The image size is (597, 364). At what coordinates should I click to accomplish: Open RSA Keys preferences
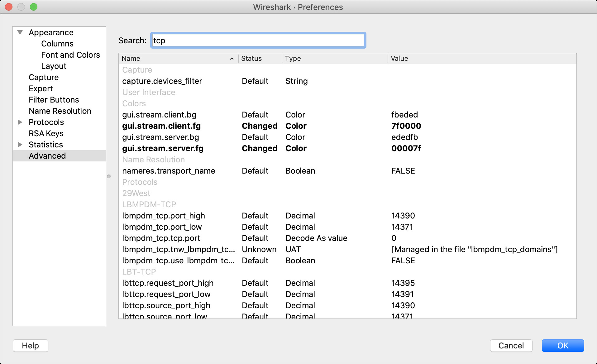(x=46, y=133)
